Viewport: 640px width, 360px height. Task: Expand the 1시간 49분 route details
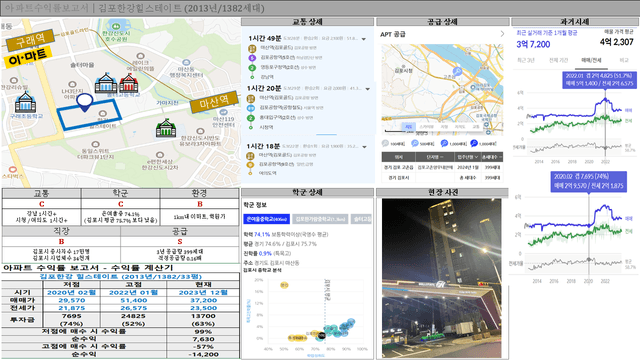364,39
